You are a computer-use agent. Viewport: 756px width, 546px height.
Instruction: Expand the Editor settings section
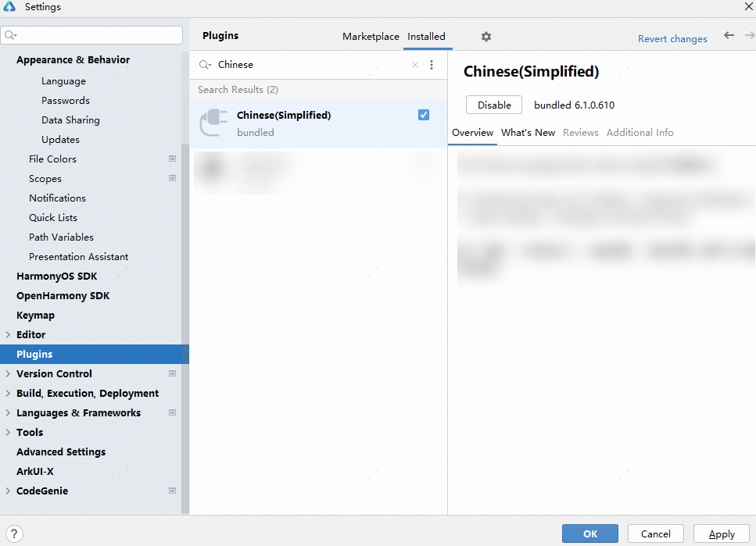(8, 334)
